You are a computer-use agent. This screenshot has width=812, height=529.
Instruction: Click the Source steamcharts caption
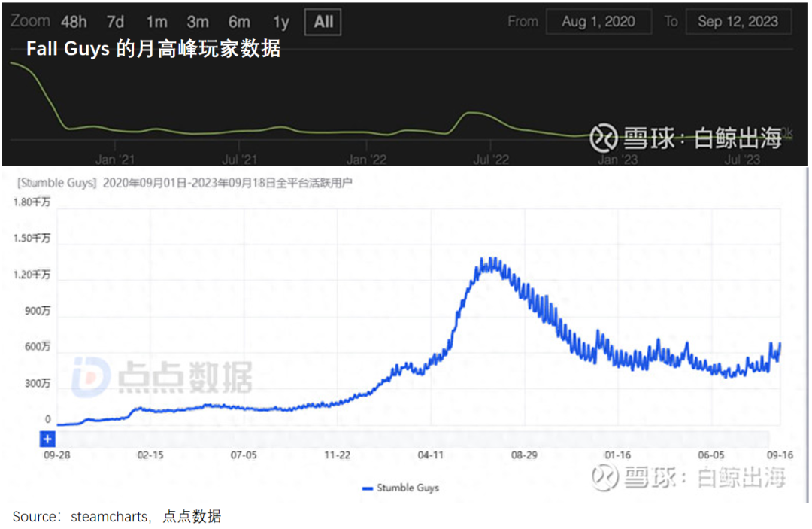click(x=117, y=516)
